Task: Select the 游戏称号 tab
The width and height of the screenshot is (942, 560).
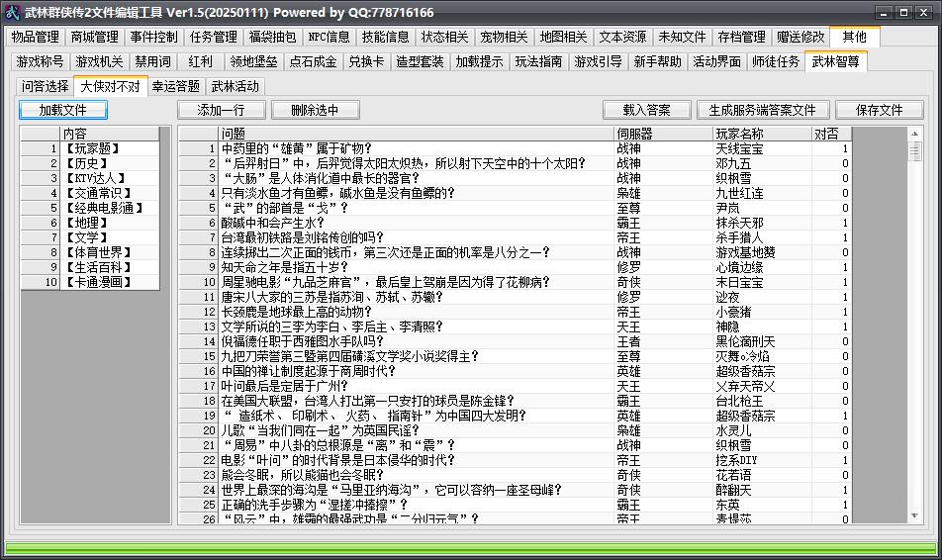Action: point(40,62)
